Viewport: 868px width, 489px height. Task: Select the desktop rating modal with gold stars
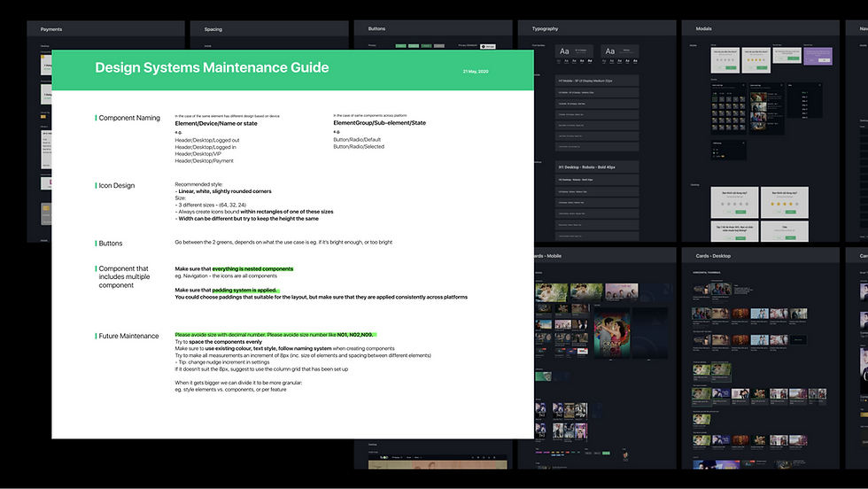click(x=785, y=202)
